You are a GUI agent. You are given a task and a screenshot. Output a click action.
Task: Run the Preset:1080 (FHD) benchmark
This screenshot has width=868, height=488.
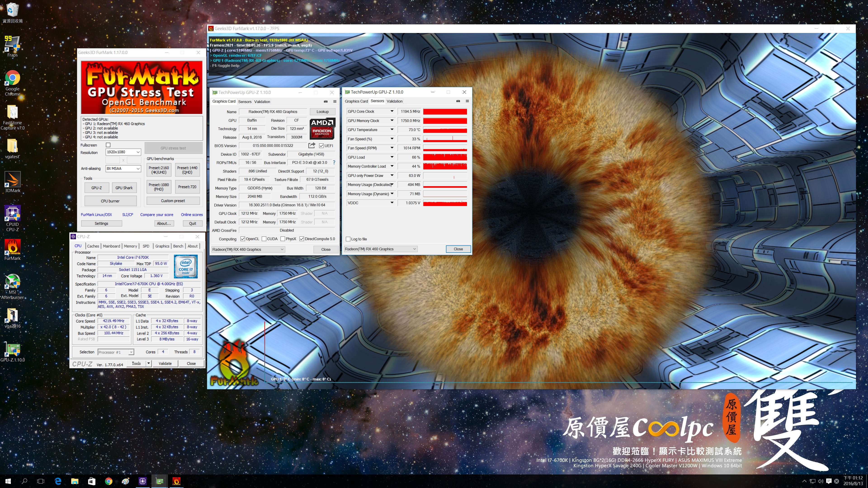159,187
